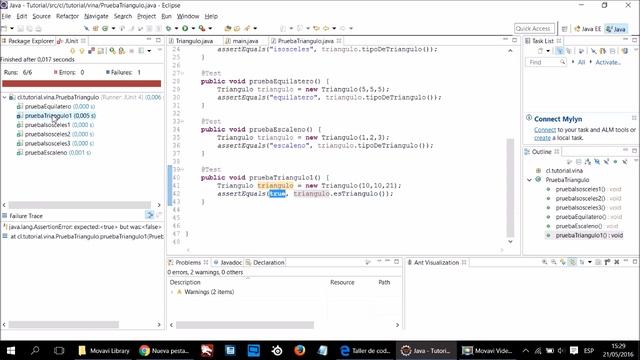Click Previous Failure arrow in JUnit view
This screenshot has width=640, height=360.
(82, 51)
